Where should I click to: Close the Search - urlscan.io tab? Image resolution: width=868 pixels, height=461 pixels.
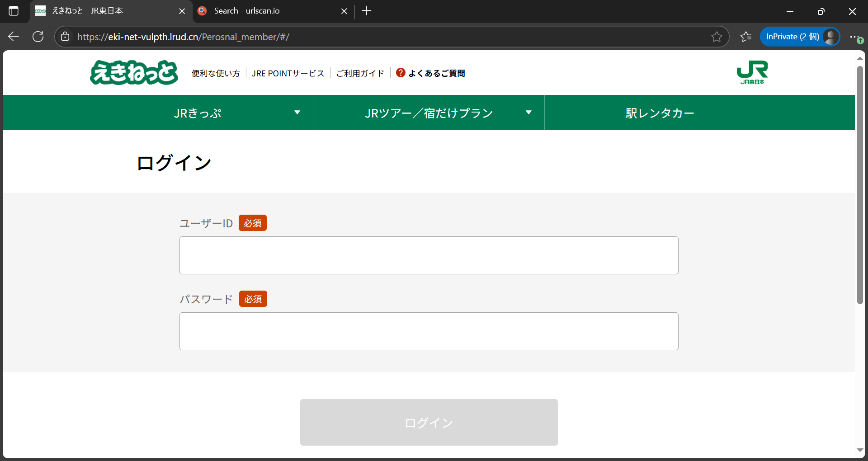coord(344,11)
